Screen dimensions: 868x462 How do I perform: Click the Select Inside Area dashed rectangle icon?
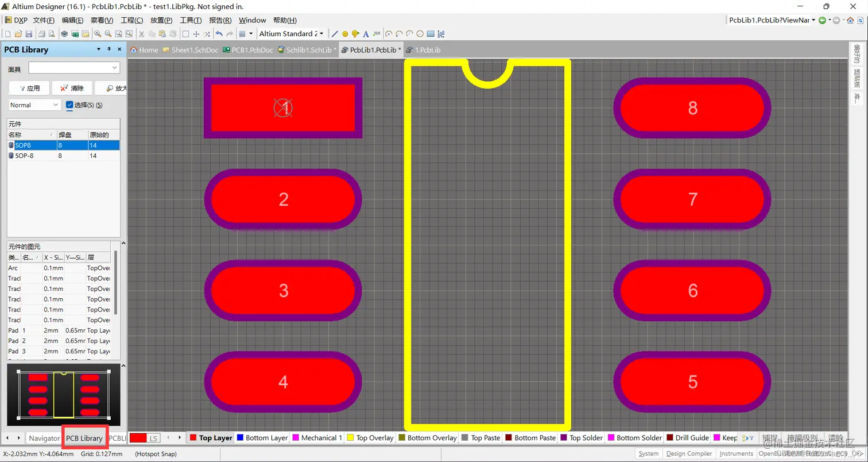coord(185,34)
